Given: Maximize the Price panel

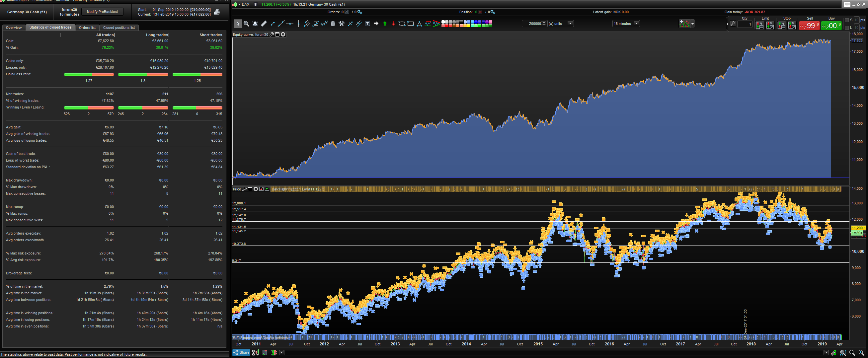Looking at the screenshot, I should [250, 189].
